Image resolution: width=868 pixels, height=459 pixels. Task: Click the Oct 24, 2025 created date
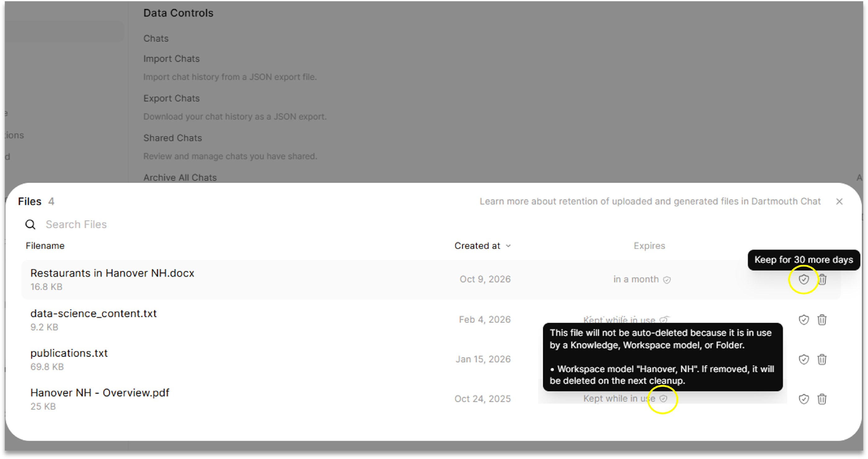[x=482, y=399]
